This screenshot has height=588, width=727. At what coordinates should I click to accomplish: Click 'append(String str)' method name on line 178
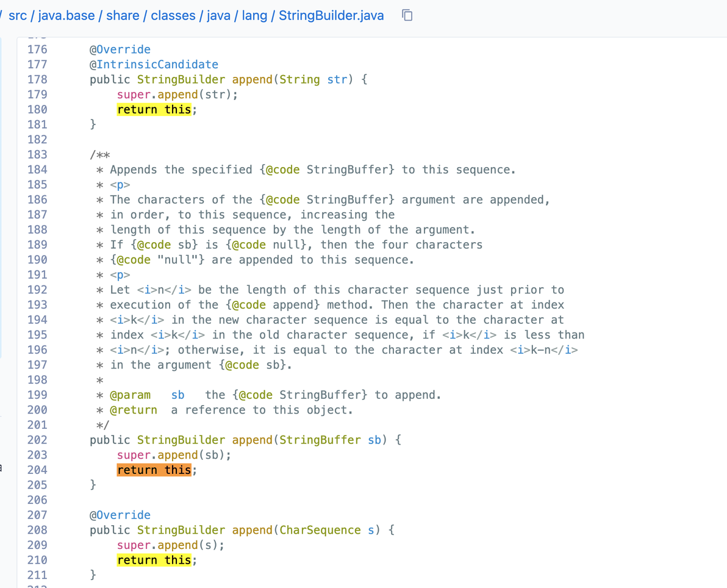point(293,80)
